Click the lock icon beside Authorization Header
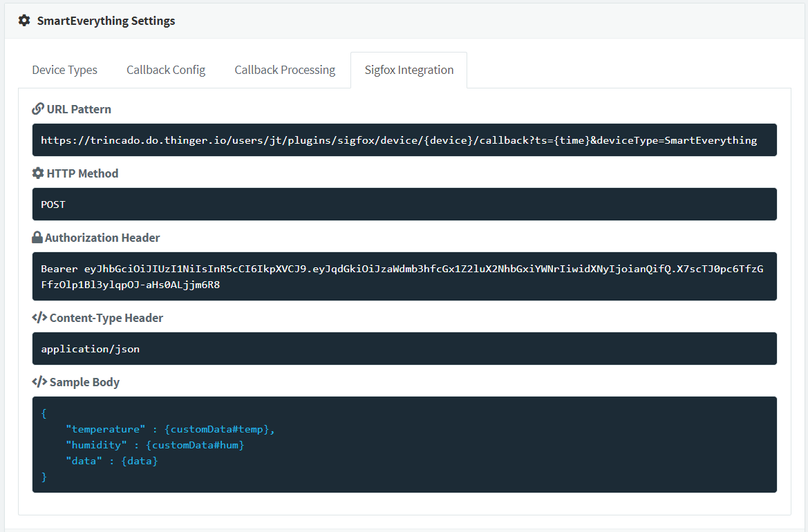 coord(37,238)
